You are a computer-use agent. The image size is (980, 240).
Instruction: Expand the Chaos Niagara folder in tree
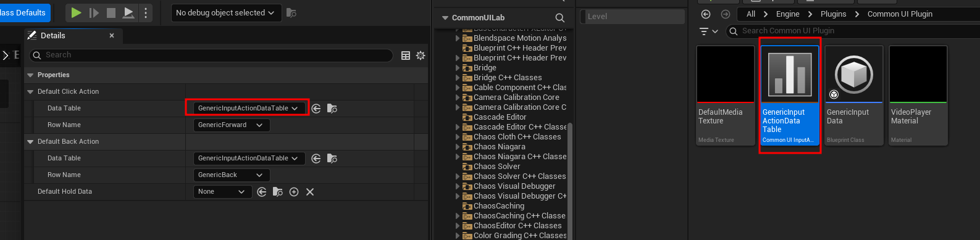pos(458,147)
